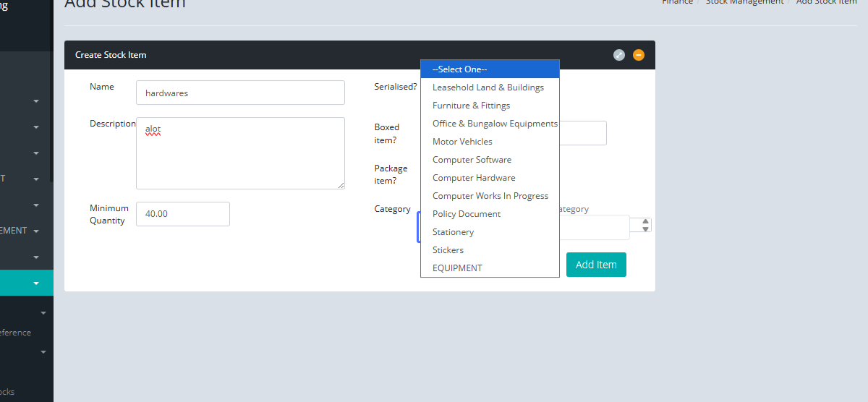Click the Minimum Quantity field
Viewport: 868px width, 402px height.
(x=183, y=214)
